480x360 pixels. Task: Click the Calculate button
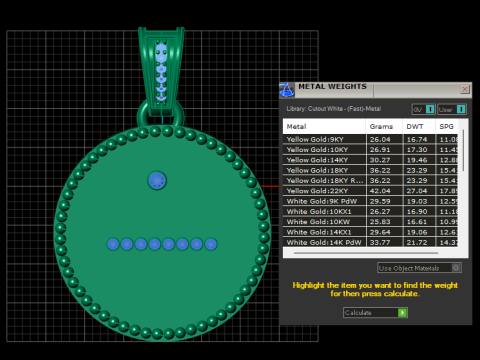375,313
